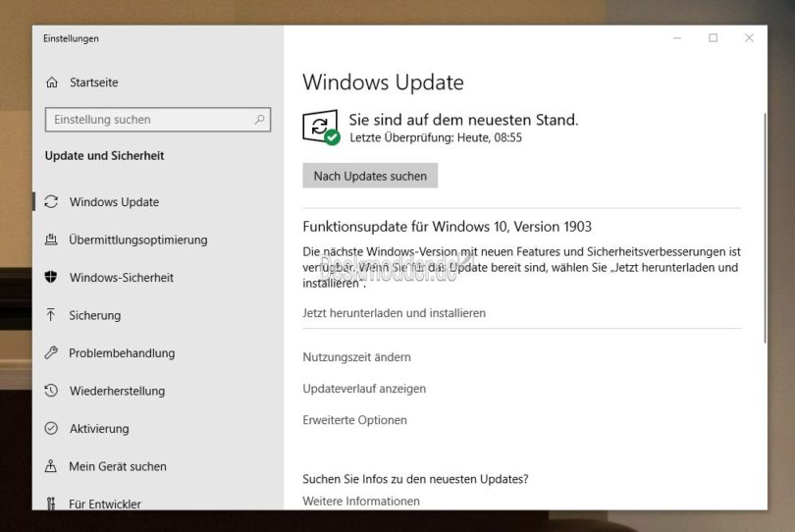
Task: Click the Weitere Informationen link
Action: pyautogui.click(x=361, y=501)
